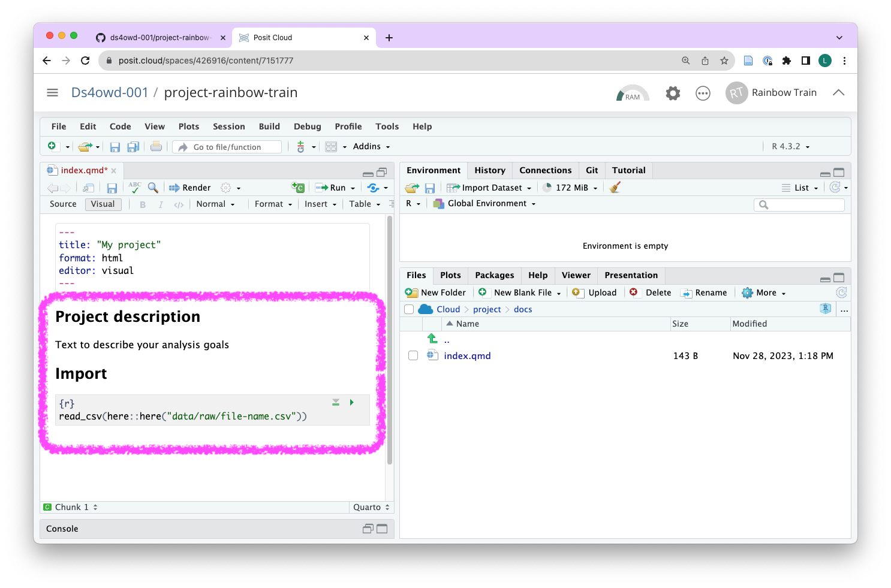Open the Normal paragraph style dropdown
Screen dimensions: 891x588
pyautogui.click(x=215, y=204)
